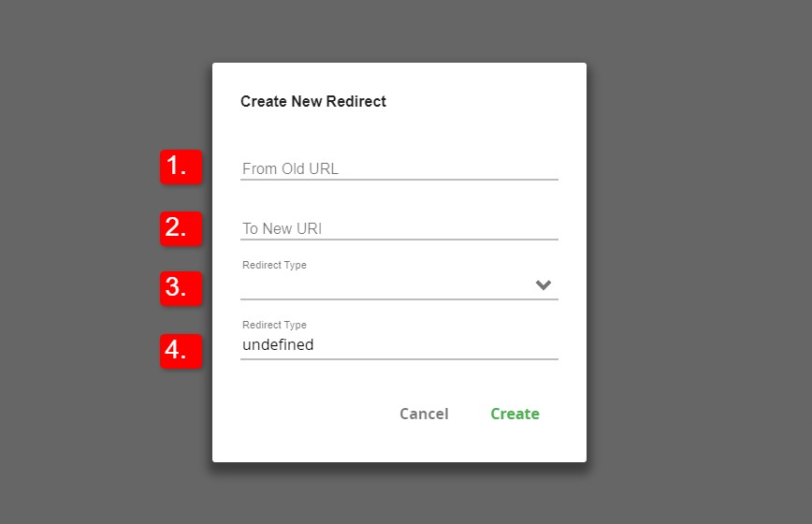Click the red number 4 marker
Viewport: 812px width, 524px height.
click(181, 351)
